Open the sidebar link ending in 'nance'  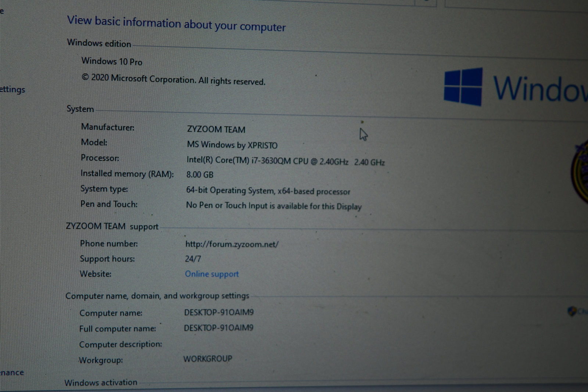12,373
